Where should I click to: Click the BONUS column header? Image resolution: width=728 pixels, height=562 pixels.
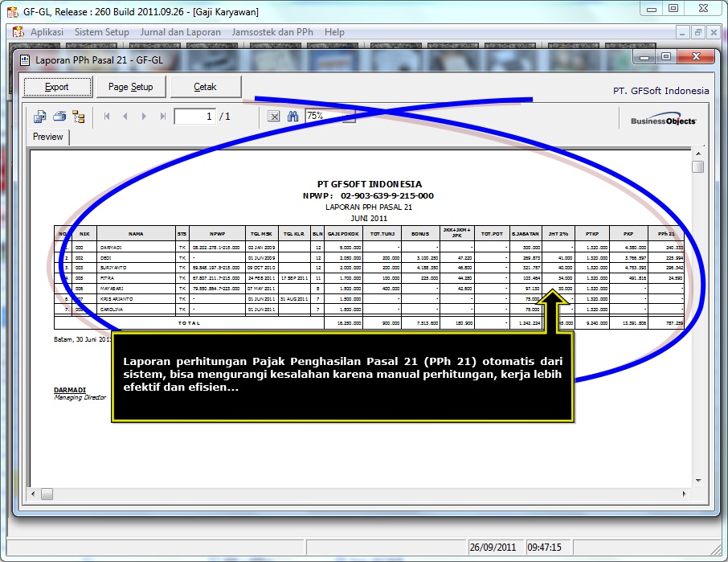coord(420,234)
